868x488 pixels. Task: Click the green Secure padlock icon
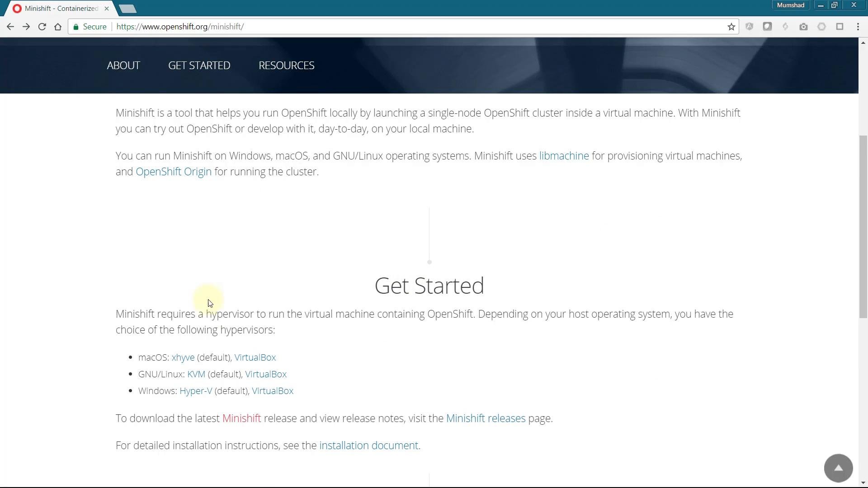click(x=76, y=27)
